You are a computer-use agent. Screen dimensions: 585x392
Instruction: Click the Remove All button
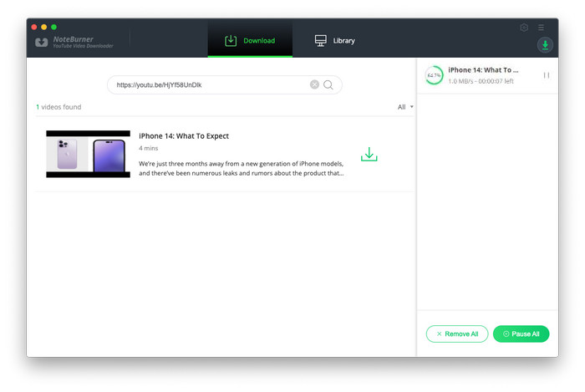(x=456, y=333)
